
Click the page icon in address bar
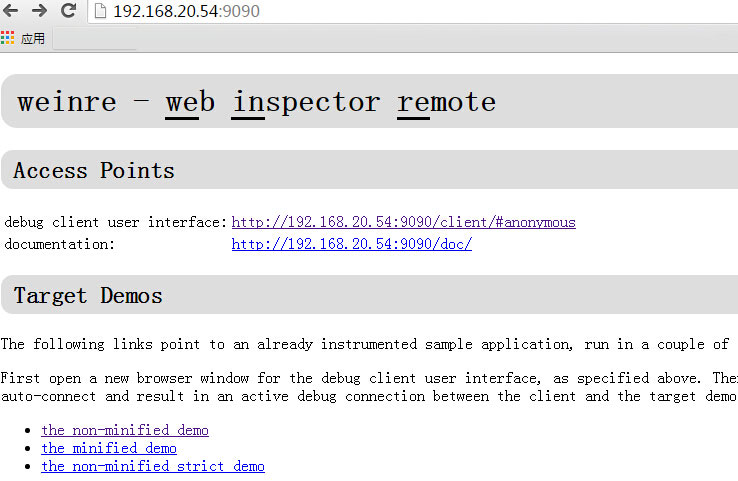100,11
